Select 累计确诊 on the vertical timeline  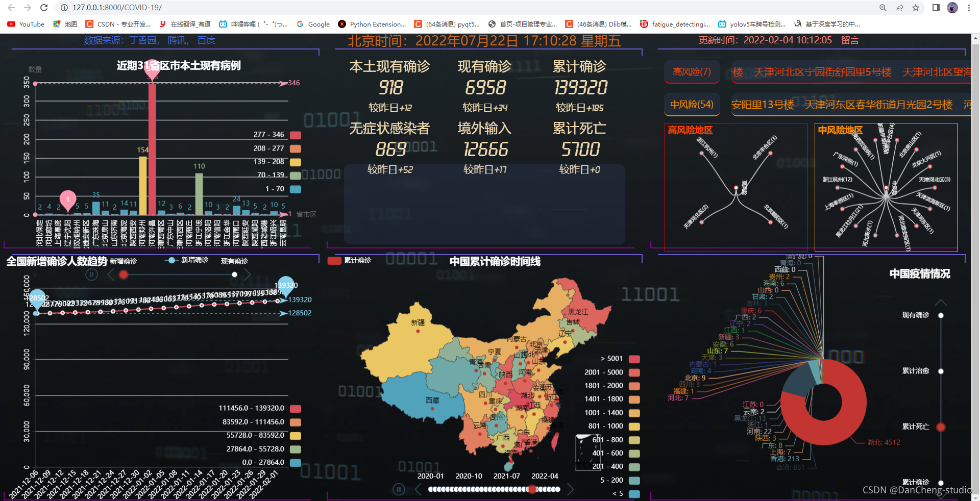click(941, 483)
